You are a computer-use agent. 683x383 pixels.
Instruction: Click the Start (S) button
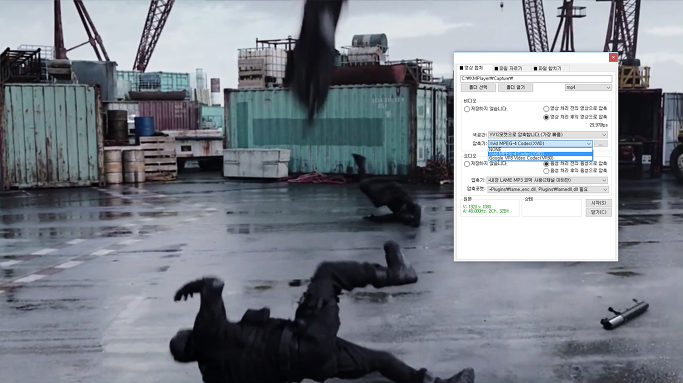598,203
